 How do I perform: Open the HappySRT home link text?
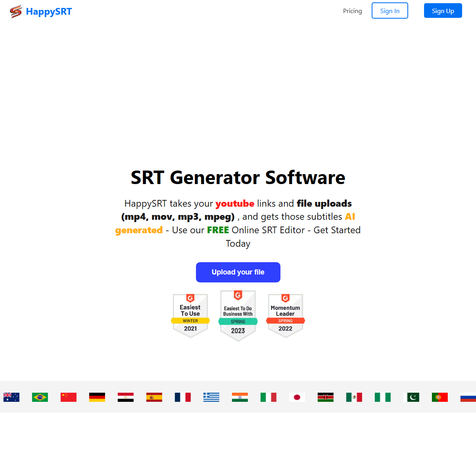pyautogui.click(x=49, y=12)
